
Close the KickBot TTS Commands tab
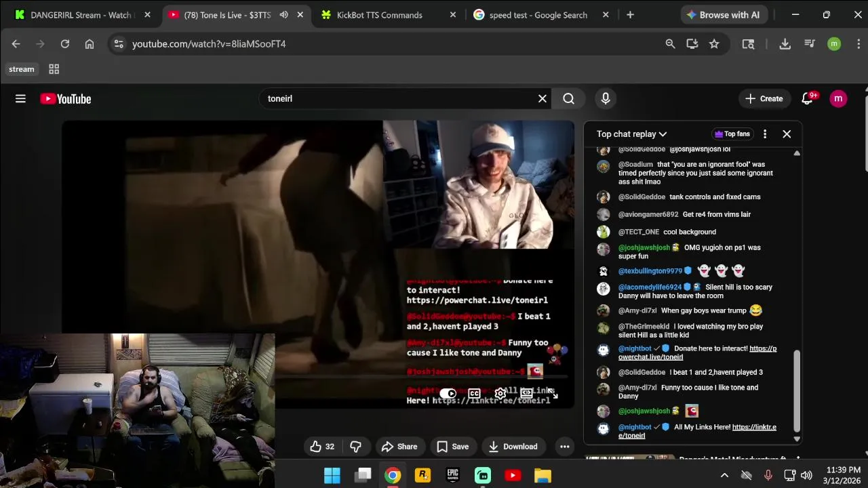453,15
